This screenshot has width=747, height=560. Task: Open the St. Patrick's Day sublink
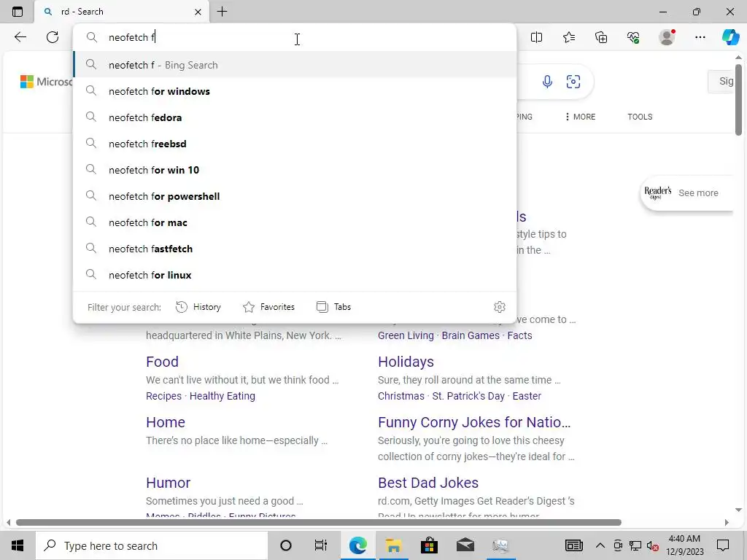[468, 396]
